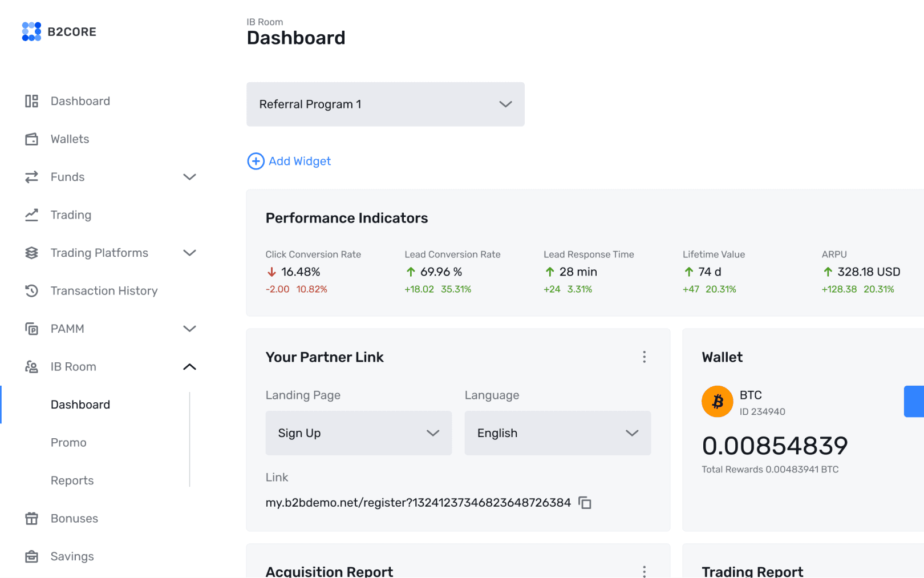Click green up arrow by 328.18 USD
Viewport: 924px width, 578px height.
click(x=828, y=272)
